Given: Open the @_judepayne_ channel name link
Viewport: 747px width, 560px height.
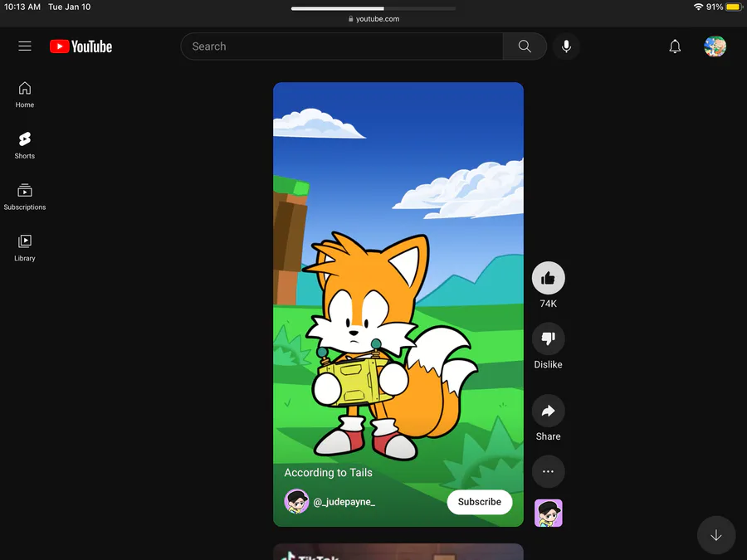Looking at the screenshot, I should [344, 502].
